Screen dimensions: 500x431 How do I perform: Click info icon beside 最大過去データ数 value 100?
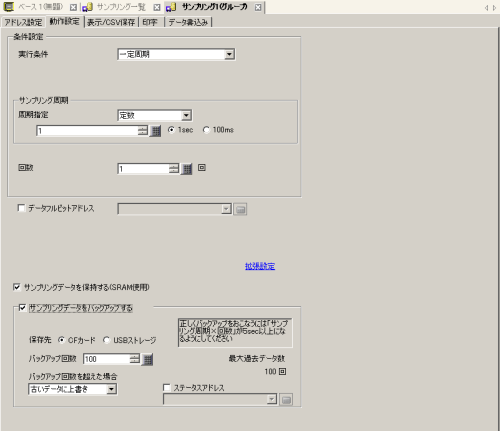tap(282, 371)
